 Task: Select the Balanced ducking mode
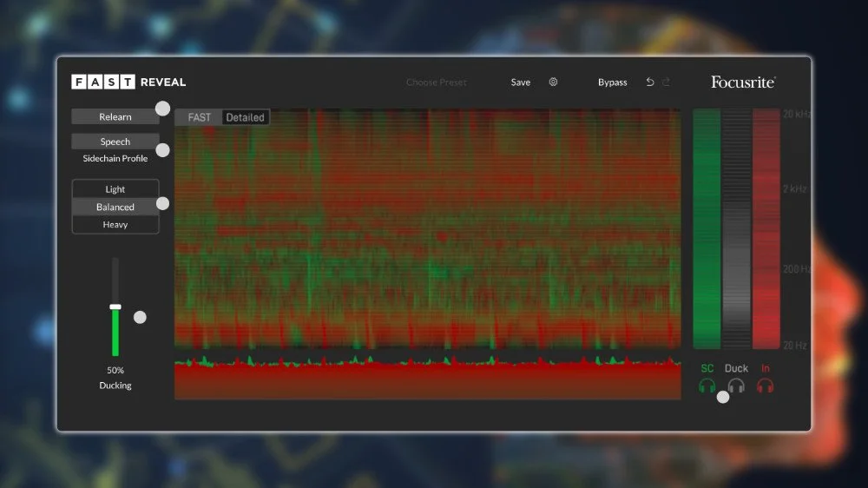coord(115,207)
